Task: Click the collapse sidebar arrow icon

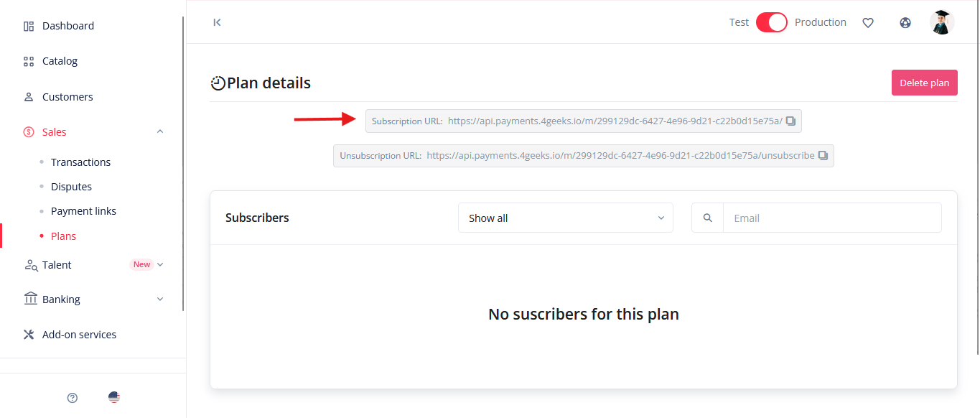Action: coord(217,22)
